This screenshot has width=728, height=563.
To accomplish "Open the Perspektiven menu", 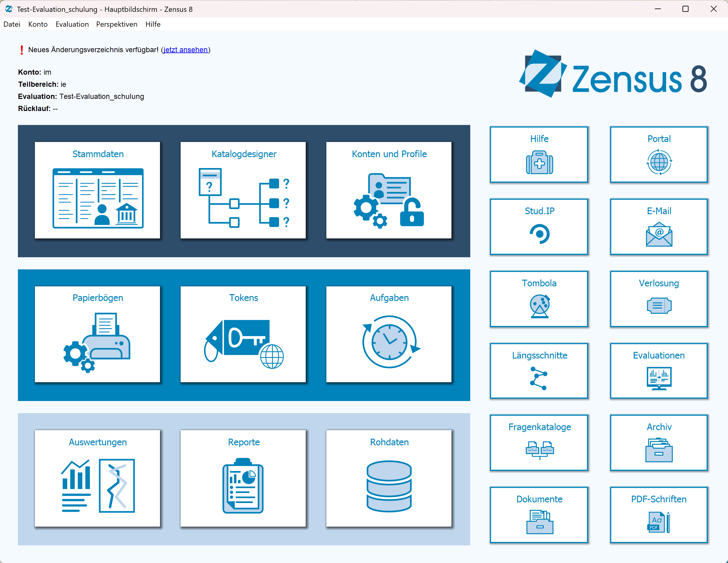I will 117,24.
